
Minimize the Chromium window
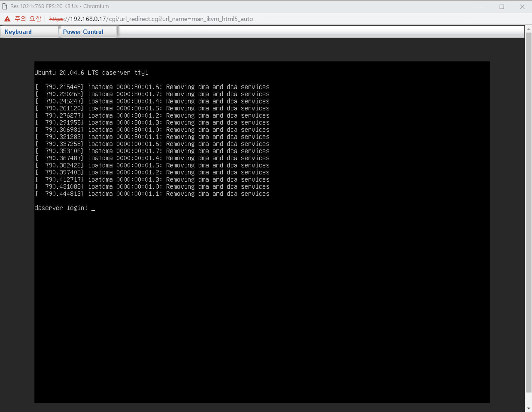point(481,7)
